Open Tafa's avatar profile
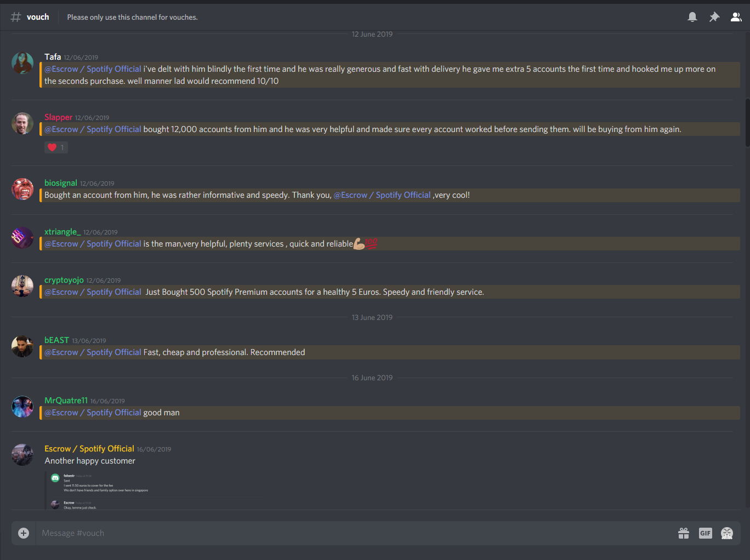750x560 pixels. pyautogui.click(x=22, y=63)
